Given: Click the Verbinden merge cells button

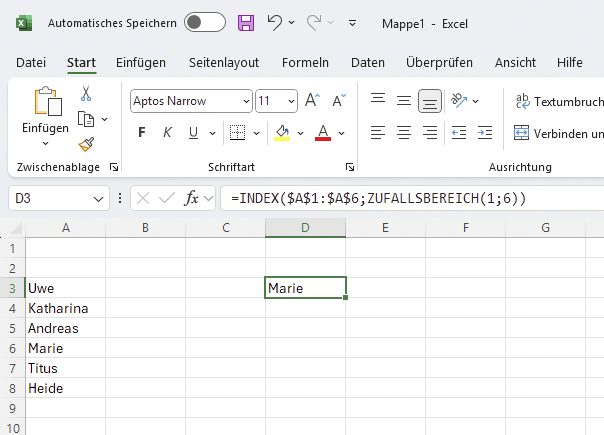Looking at the screenshot, I should 559,133.
